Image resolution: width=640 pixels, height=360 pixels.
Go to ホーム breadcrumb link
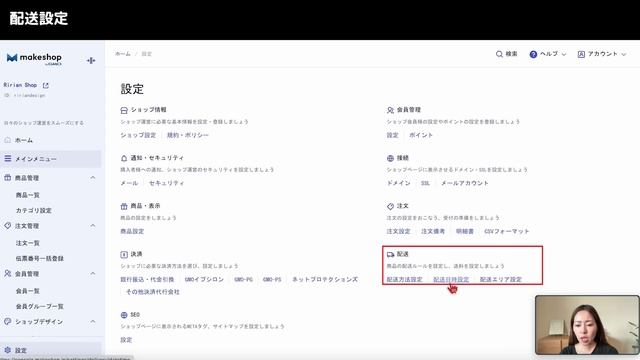(123, 54)
